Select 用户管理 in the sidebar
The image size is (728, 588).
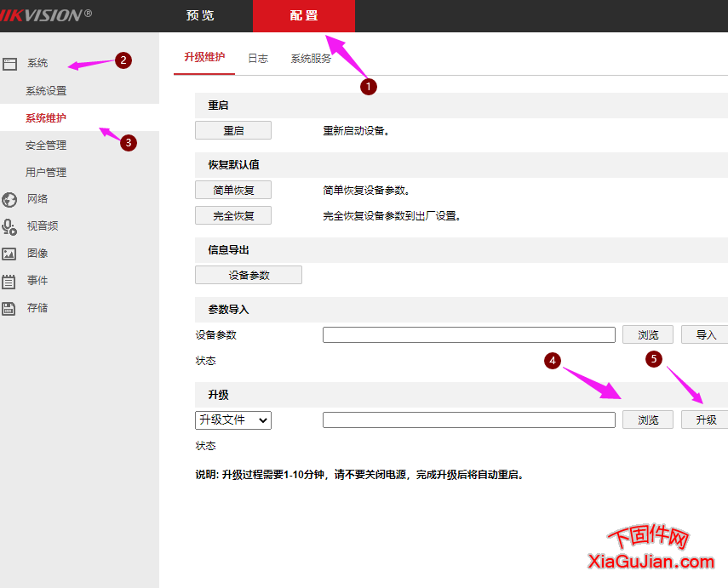click(x=46, y=173)
